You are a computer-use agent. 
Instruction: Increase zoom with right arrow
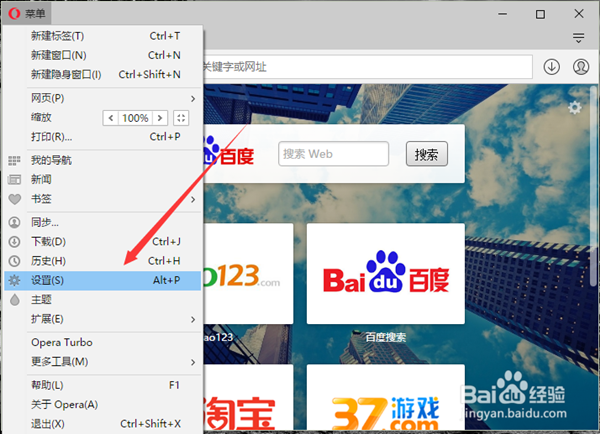pos(160,118)
